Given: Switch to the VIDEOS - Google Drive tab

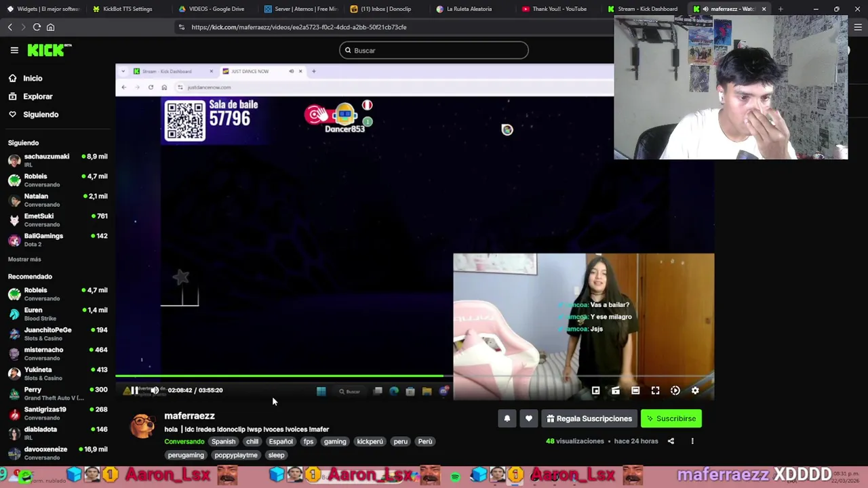Looking at the screenshot, I should click(214, 9).
